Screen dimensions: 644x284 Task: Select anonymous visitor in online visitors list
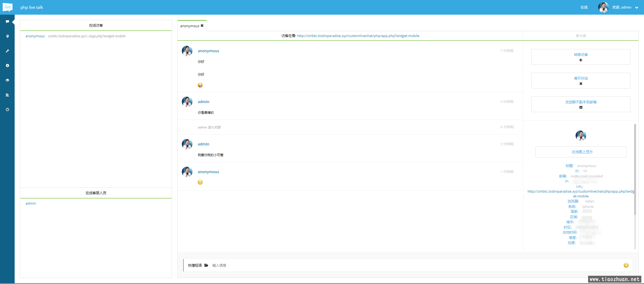coord(35,36)
